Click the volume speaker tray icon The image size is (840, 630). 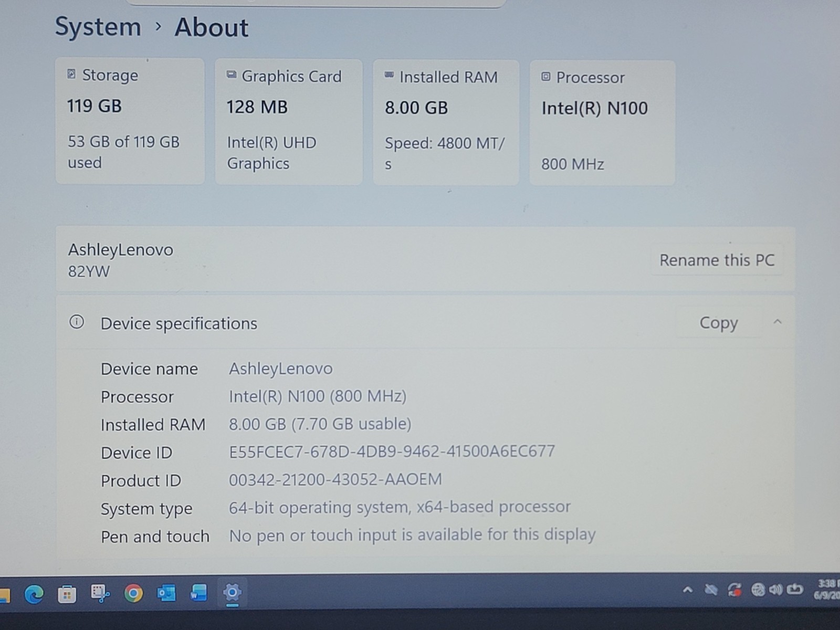click(x=775, y=590)
